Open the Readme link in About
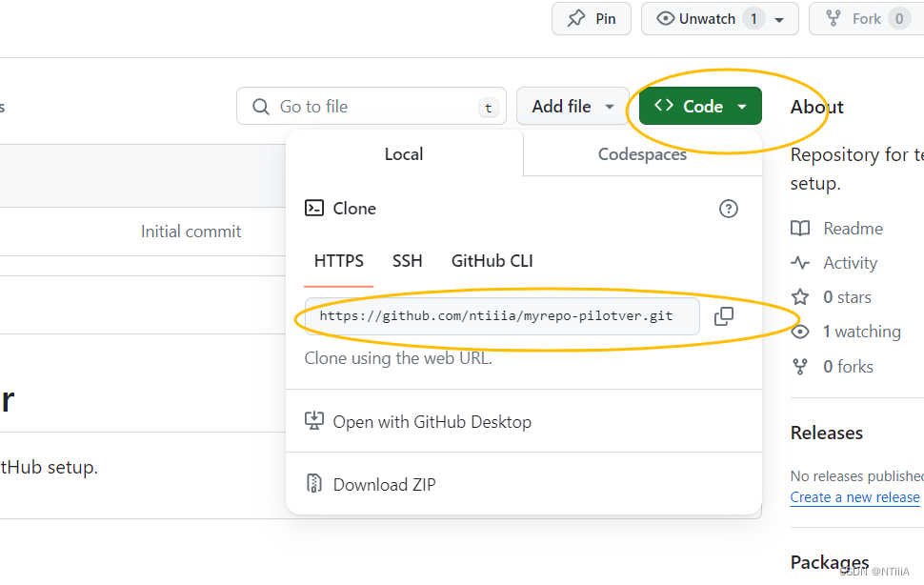The height and width of the screenshot is (585, 924). click(x=853, y=229)
